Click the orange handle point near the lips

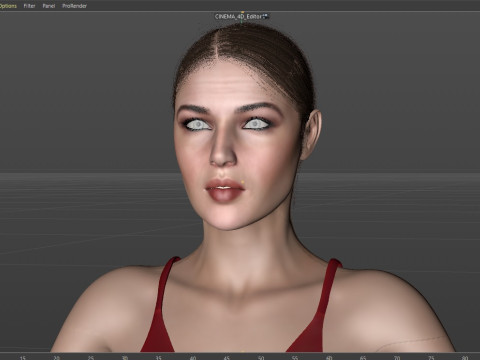point(243,182)
